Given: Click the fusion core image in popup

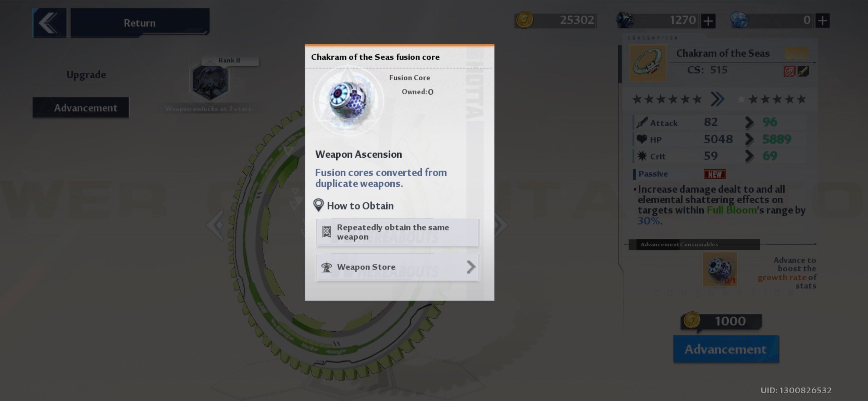Looking at the screenshot, I should click(x=349, y=100).
